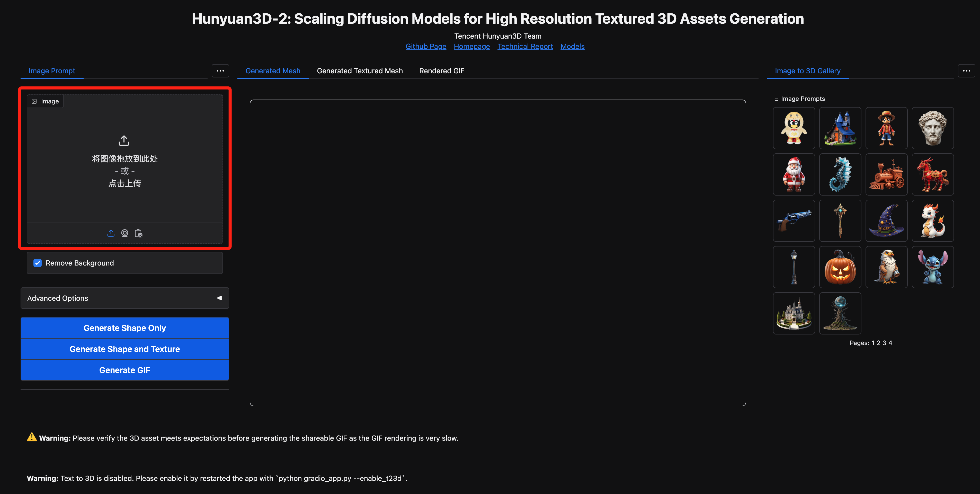Viewport: 980px width, 494px height.
Task: Click the Image label in the upload box
Action: [x=45, y=101]
